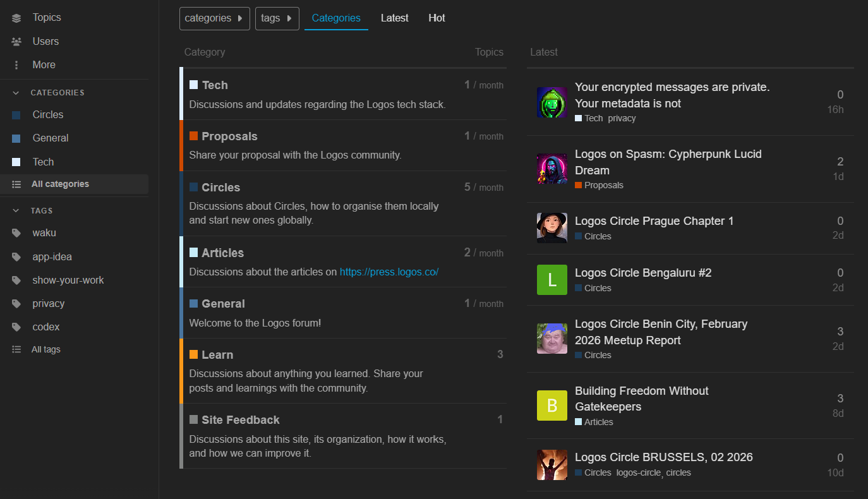Open the More vertical dots menu
868x499 pixels.
(16, 65)
